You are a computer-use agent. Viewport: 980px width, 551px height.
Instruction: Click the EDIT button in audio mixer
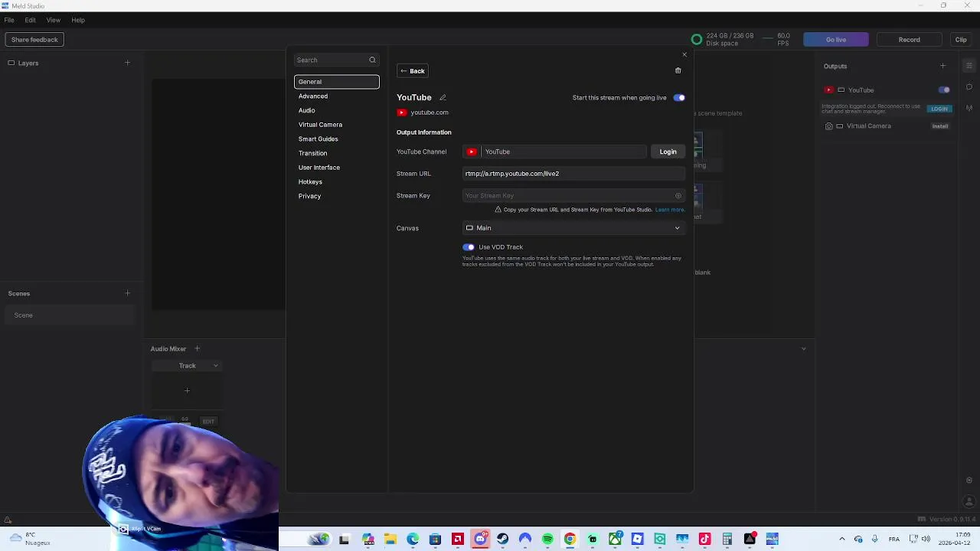click(x=208, y=422)
